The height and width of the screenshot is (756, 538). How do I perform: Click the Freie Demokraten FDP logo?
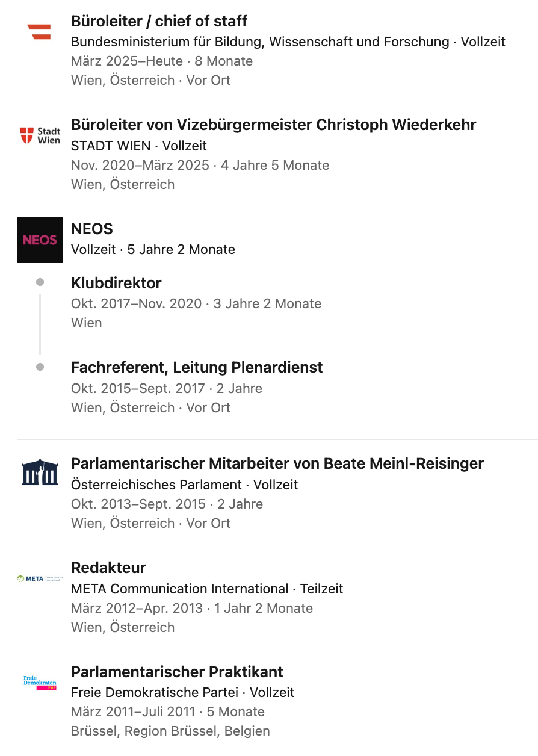click(x=40, y=683)
